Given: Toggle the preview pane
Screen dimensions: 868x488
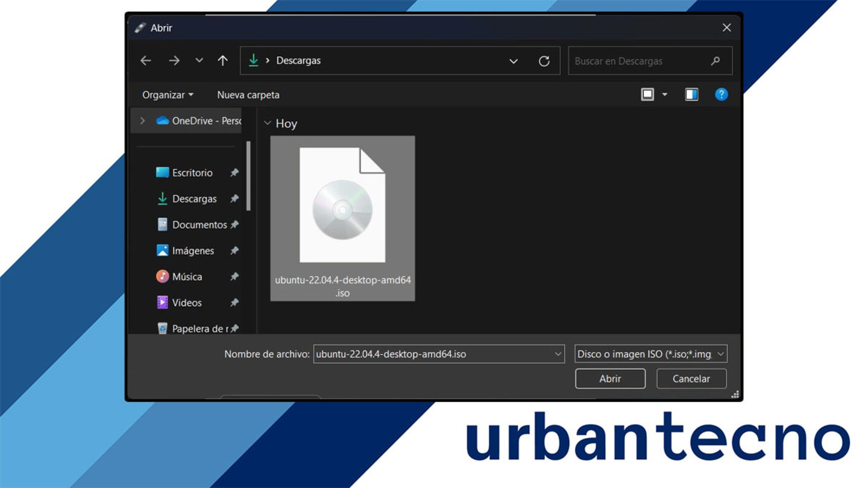Looking at the screenshot, I should tap(691, 95).
